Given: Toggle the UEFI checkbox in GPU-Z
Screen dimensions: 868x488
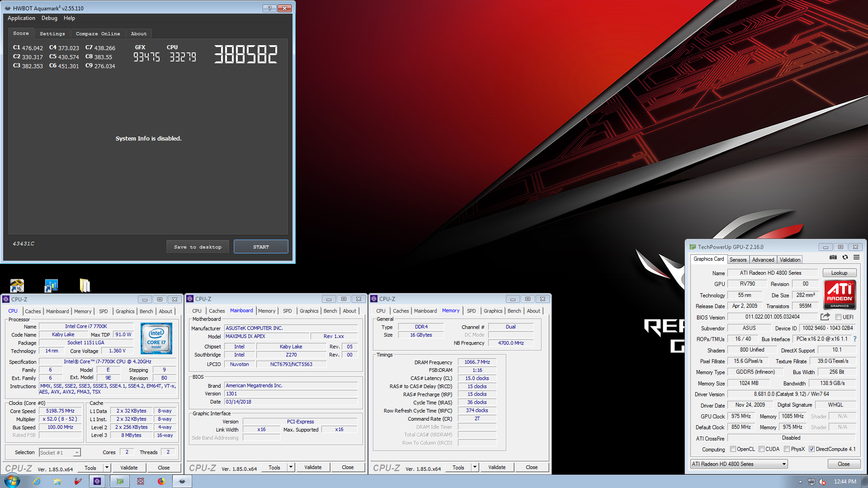Looking at the screenshot, I should coord(838,317).
